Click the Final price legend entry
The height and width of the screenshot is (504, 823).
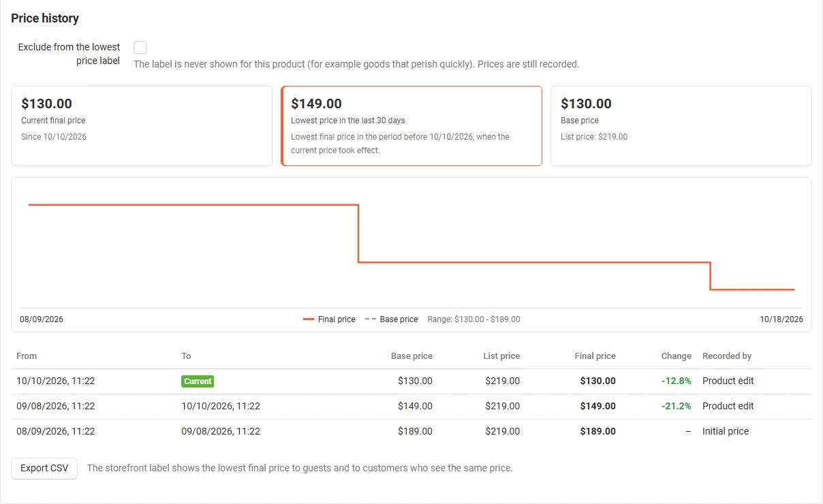(x=329, y=319)
